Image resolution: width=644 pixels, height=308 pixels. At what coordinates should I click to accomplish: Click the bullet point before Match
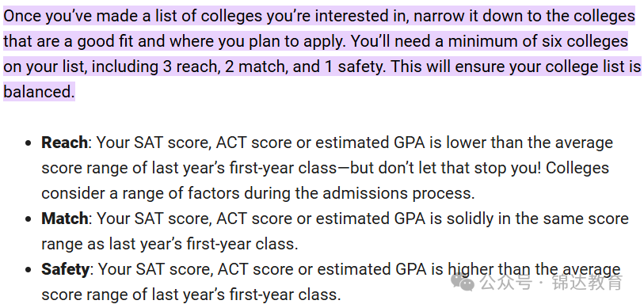click(x=28, y=219)
